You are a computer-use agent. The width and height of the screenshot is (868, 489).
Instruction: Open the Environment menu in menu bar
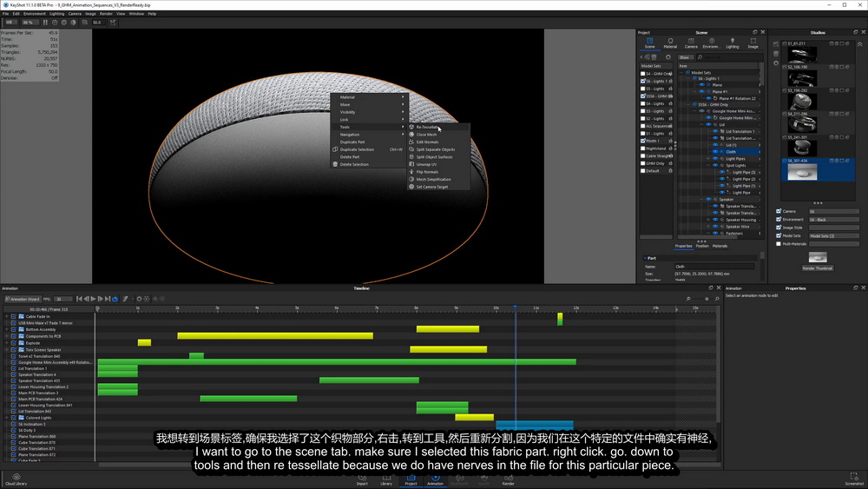pyautogui.click(x=35, y=14)
